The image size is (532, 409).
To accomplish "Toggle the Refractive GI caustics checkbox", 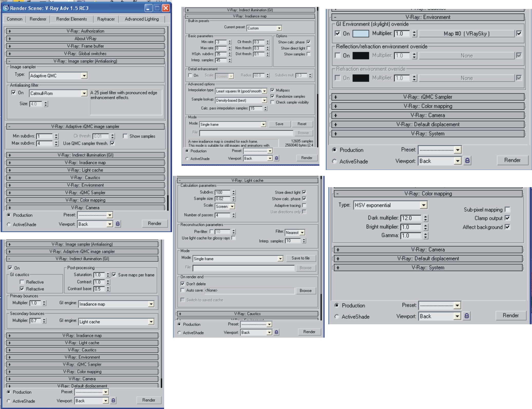I will click(x=22, y=289).
